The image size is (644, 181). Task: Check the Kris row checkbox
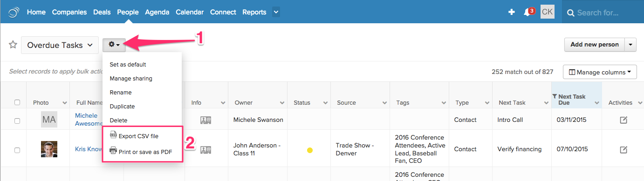(17, 150)
